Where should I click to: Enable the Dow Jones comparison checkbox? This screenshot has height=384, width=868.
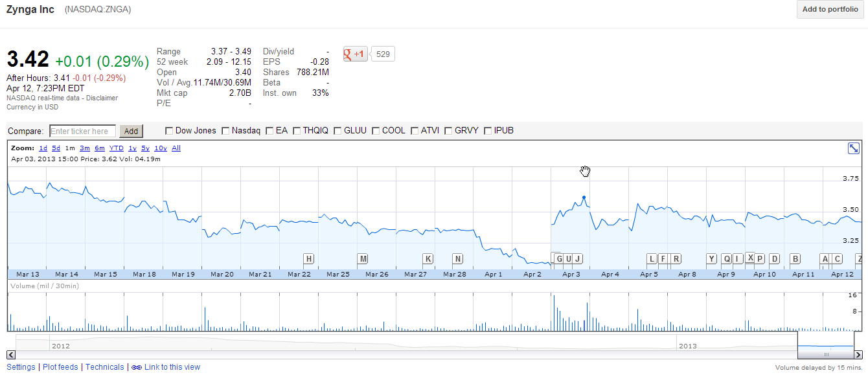[170, 131]
